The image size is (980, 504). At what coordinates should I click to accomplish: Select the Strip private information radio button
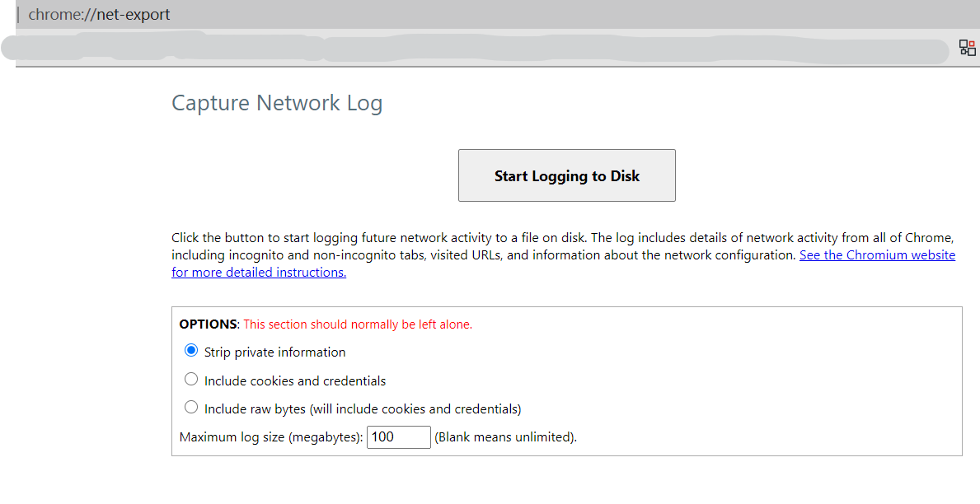[191, 350]
